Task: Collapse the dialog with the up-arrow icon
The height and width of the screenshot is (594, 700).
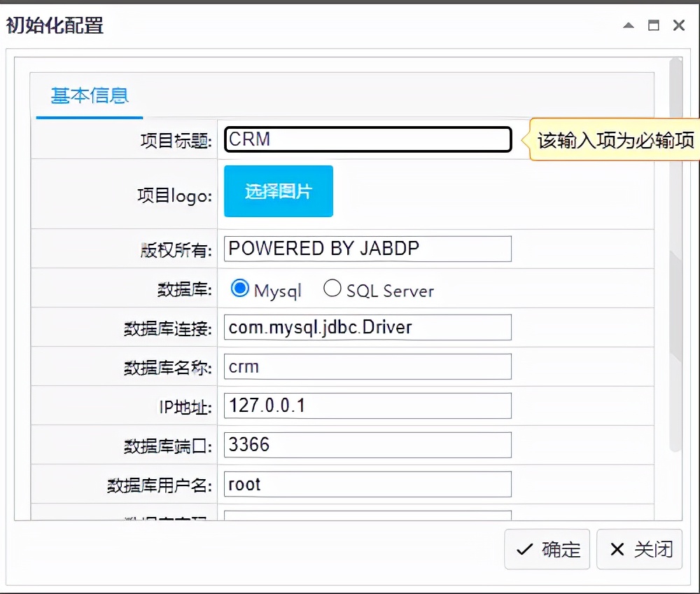Action: click(x=629, y=25)
